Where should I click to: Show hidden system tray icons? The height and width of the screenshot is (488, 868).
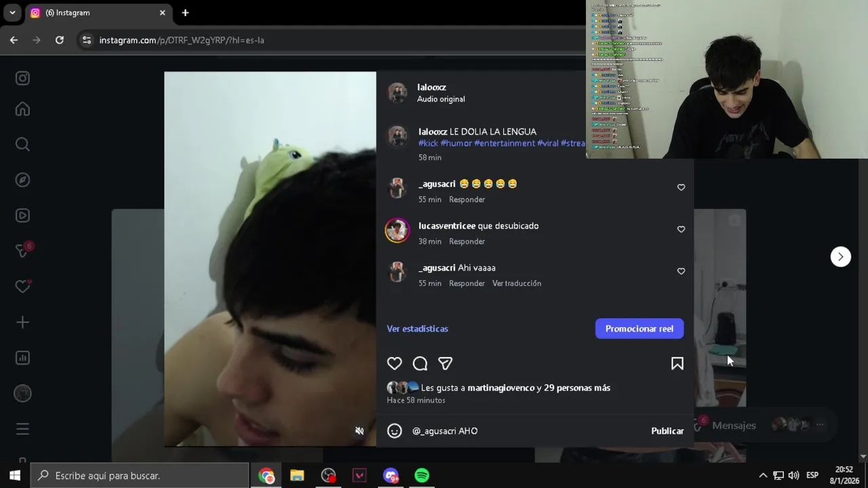point(763,476)
